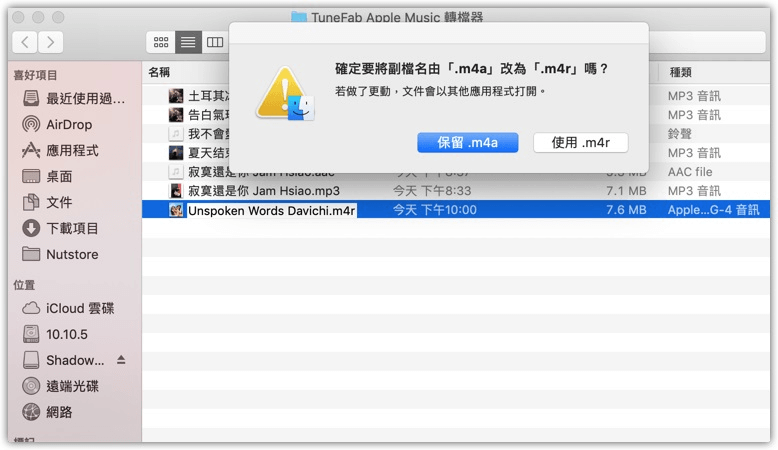This screenshot has width=778, height=450.
Task: Switch to column view
Action: pyautogui.click(x=215, y=42)
